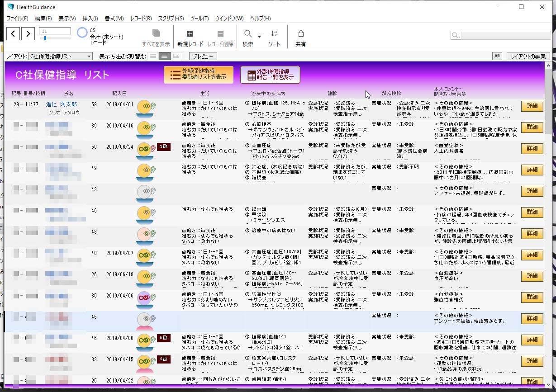Click the ソート sort icon

point(274,34)
